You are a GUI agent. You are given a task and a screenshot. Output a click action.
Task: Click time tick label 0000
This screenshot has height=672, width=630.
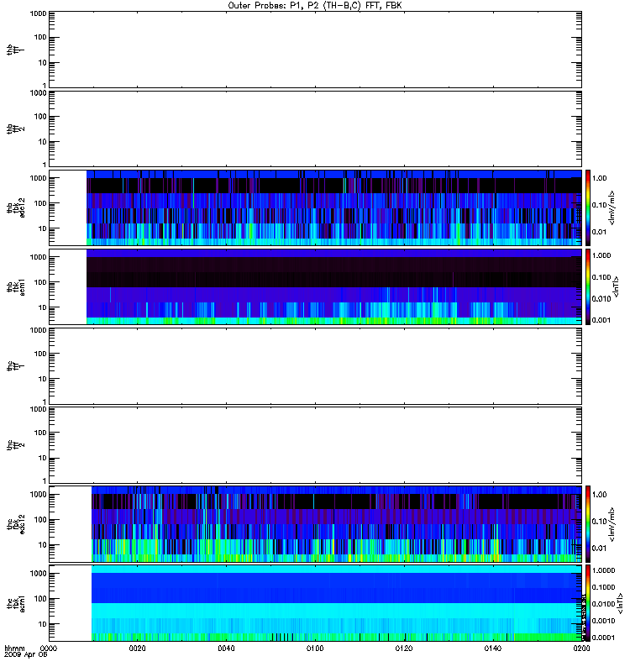(49, 648)
